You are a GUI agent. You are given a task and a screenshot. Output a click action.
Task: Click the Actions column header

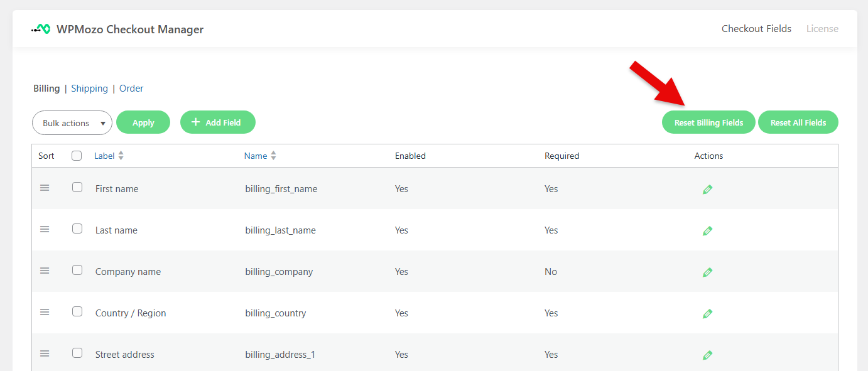(x=708, y=156)
